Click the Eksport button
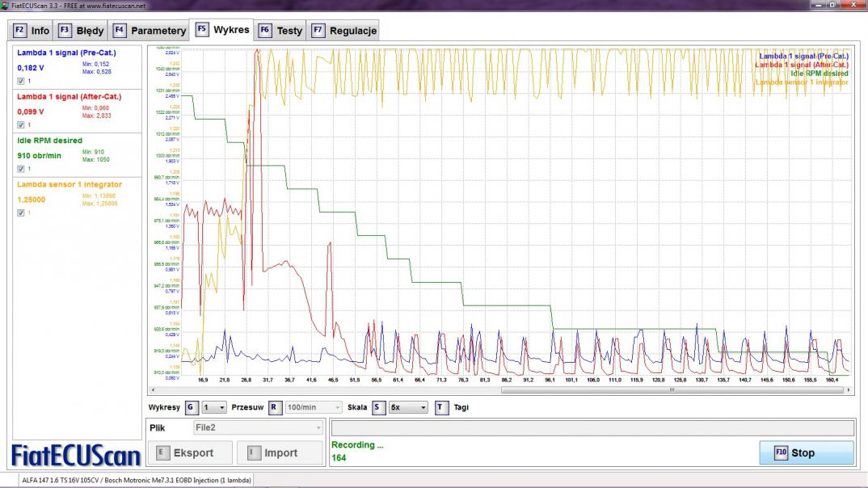 click(191, 452)
